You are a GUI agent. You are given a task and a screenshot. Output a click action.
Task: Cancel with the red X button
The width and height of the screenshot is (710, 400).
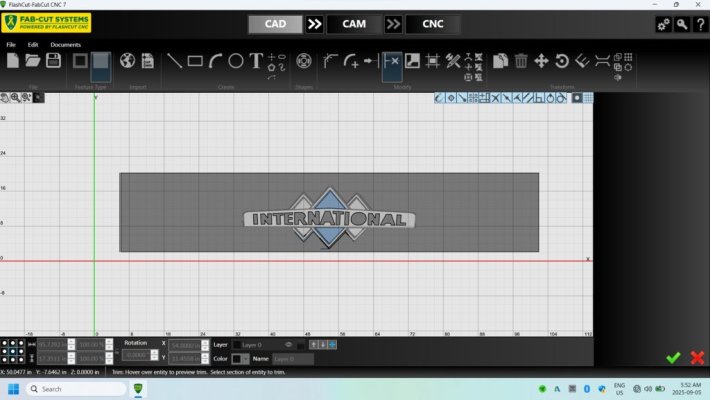(x=697, y=358)
